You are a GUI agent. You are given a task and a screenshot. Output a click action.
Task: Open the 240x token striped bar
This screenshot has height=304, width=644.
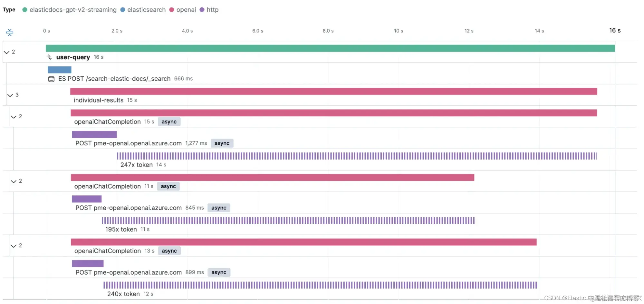320,285
